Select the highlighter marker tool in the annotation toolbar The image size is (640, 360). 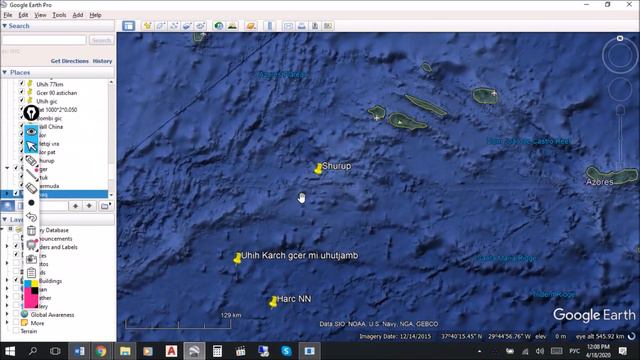(x=31, y=161)
